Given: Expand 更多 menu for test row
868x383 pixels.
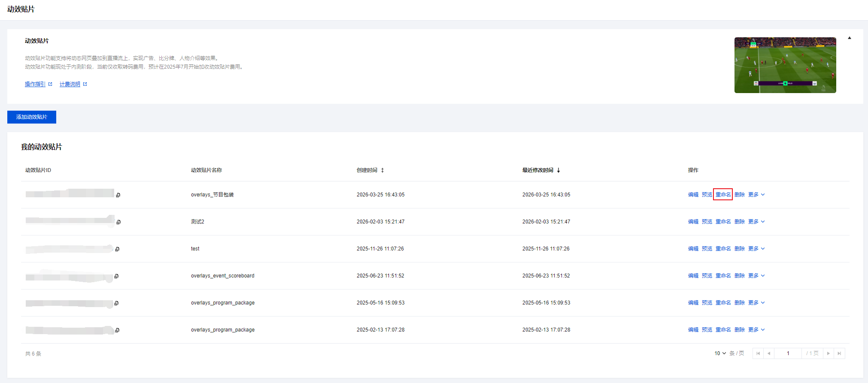Looking at the screenshot, I should tap(756, 249).
